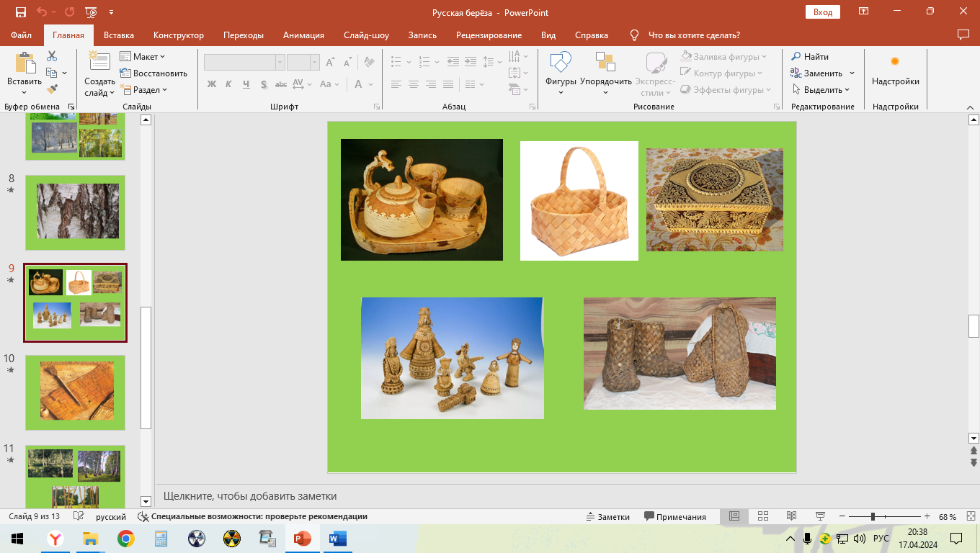The image size is (980, 553).
Task: Select slide 10 thumbnail in panel
Action: (x=75, y=392)
